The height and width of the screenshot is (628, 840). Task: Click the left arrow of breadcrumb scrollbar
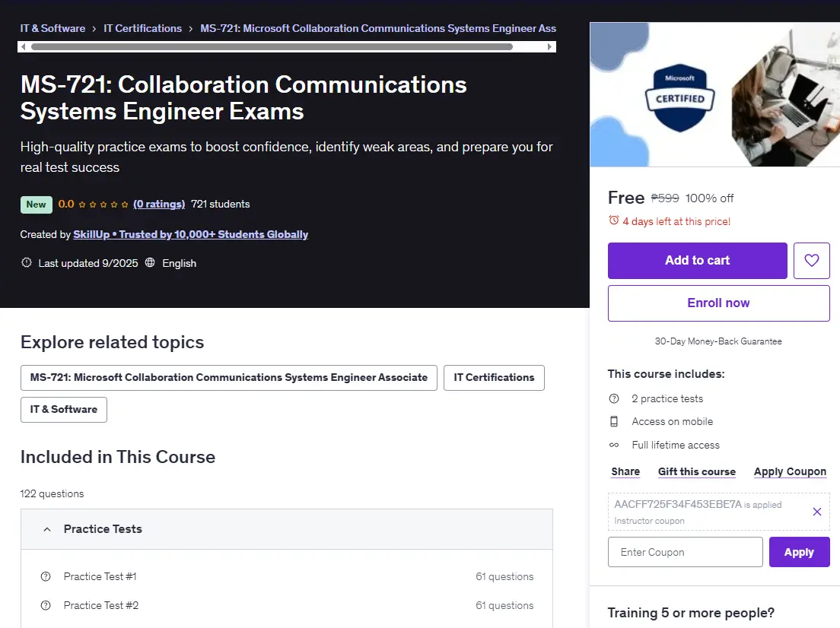pyautogui.click(x=23, y=46)
